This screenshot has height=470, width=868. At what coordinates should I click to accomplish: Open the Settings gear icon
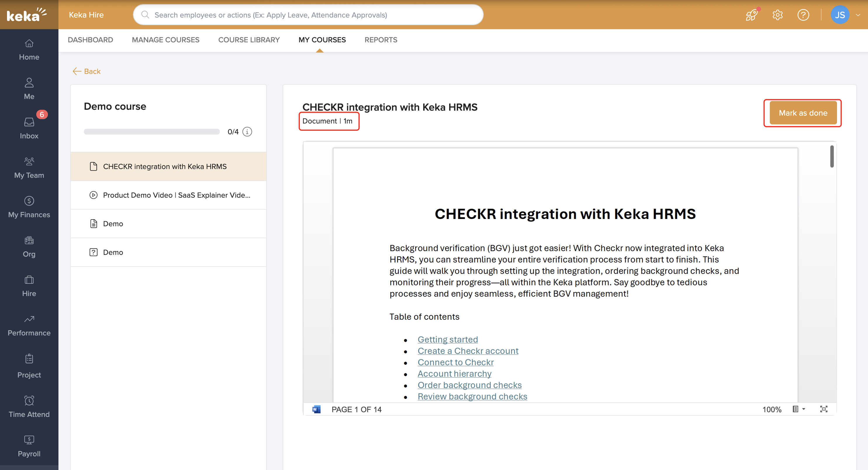pyautogui.click(x=777, y=15)
